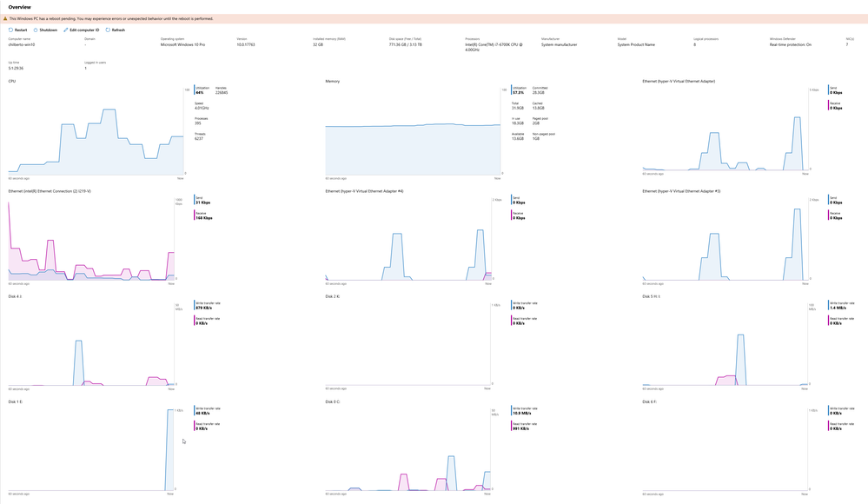Click the Restart icon in the toolbar
The width and height of the screenshot is (868, 504).
pos(10,30)
